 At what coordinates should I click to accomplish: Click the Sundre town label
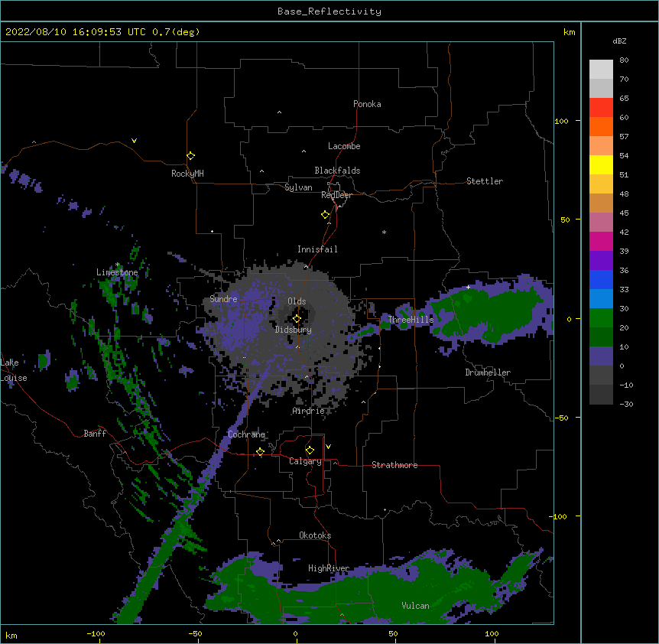coord(223,299)
